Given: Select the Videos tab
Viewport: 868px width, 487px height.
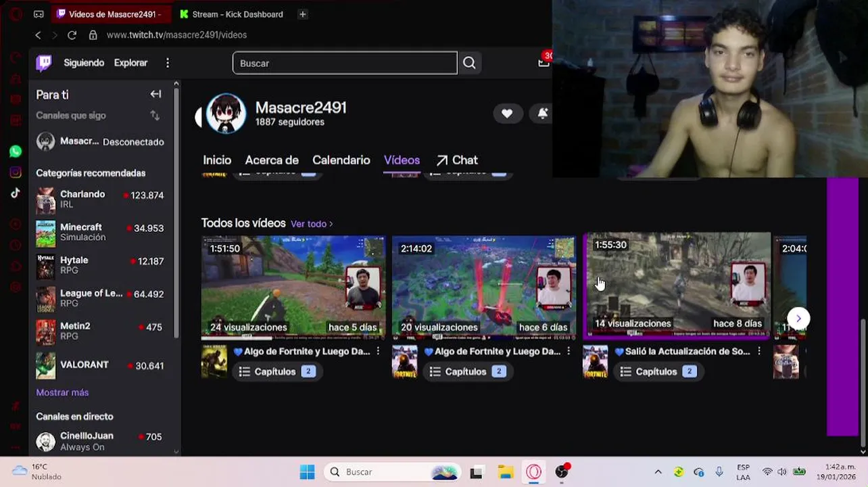Looking at the screenshot, I should 402,160.
